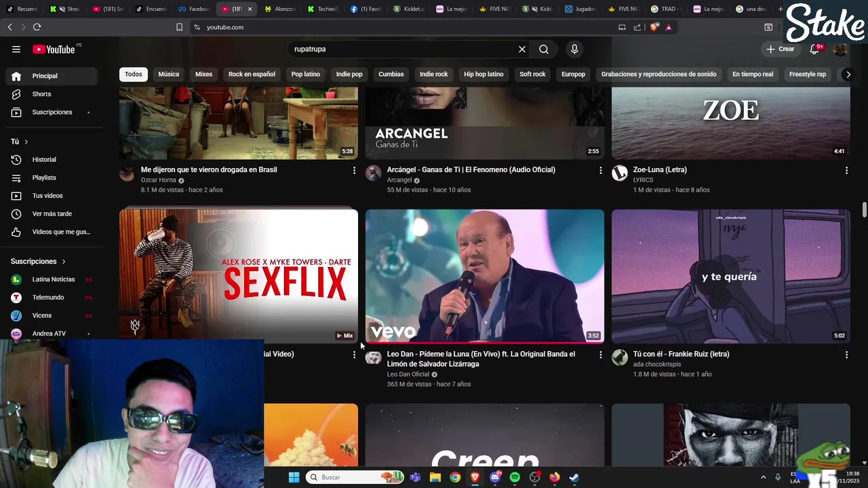Expand the Suscripciones section header
868x488 pixels.
[38, 261]
